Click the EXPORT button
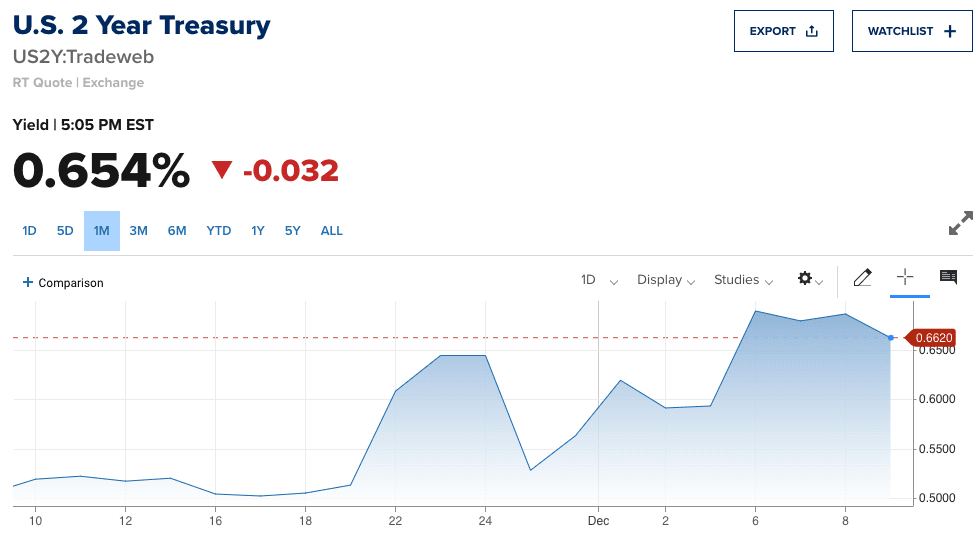980x548 pixels. (x=783, y=31)
